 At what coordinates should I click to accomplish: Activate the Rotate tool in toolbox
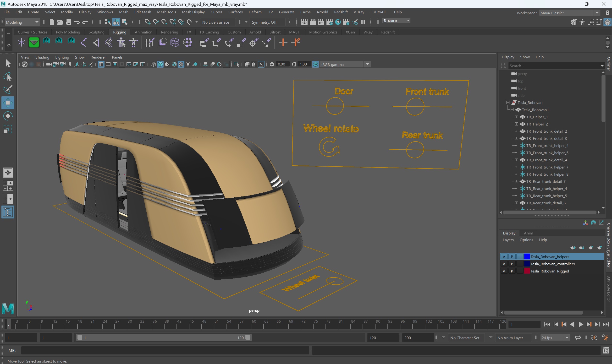[x=8, y=116]
